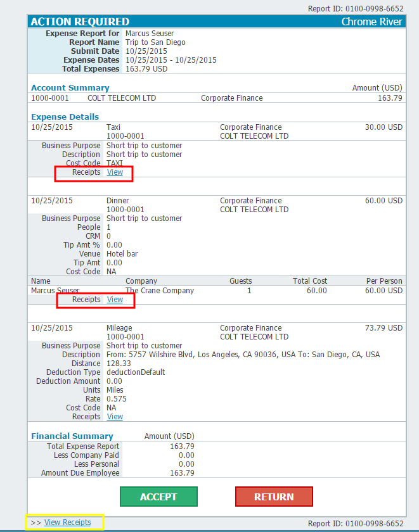The image size is (419, 532).
Task: Click the 'Account Summary' heading
Action: click(x=70, y=88)
